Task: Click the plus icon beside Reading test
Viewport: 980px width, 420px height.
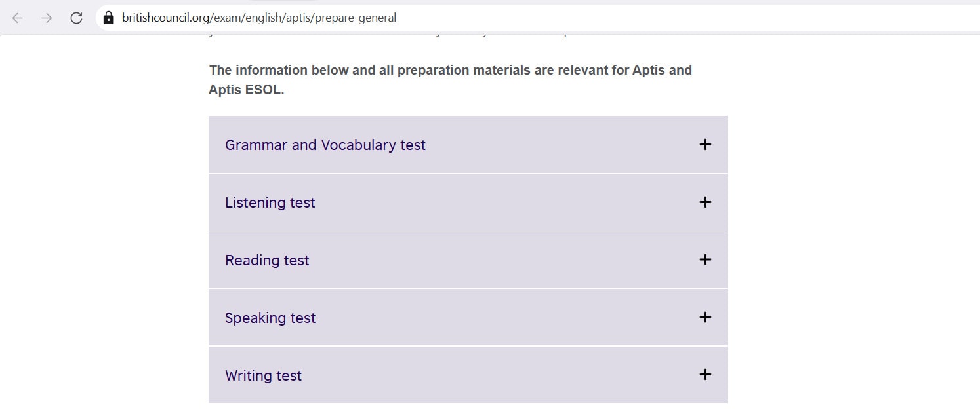Action: tap(705, 260)
